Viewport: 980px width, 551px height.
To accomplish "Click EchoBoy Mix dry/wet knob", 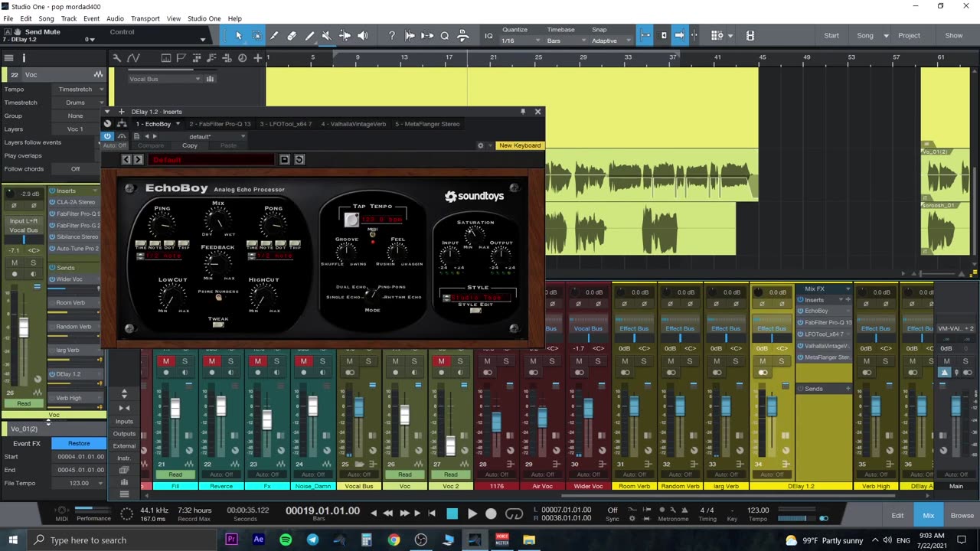I will (217, 222).
